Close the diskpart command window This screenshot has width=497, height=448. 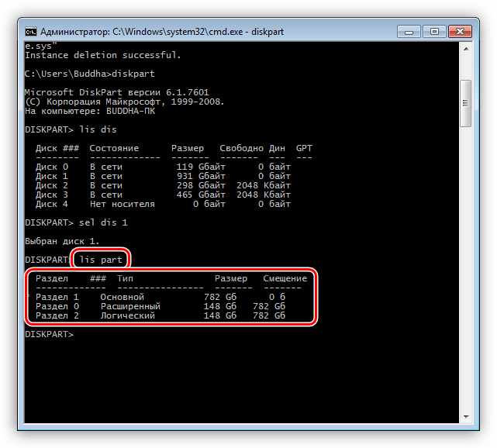click(x=460, y=32)
